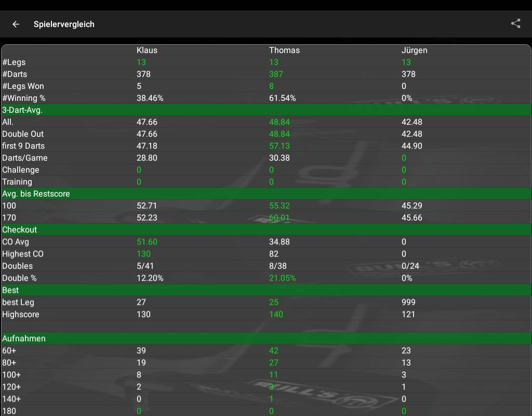
Task: Click Klaus's CO Avg value 51.60
Action: (x=147, y=242)
